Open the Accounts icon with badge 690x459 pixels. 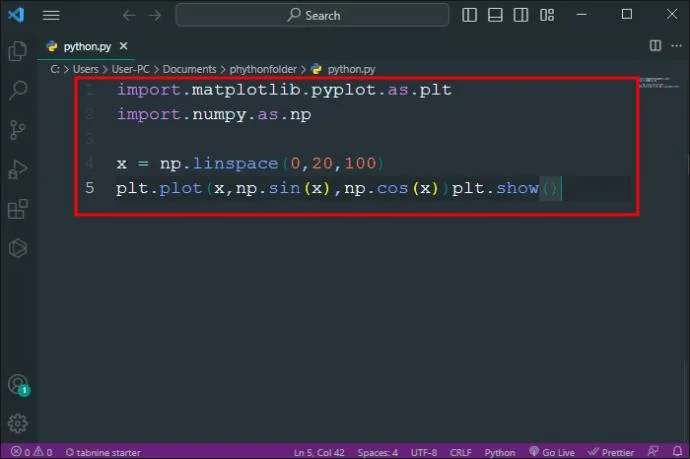(x=18, y=385)
